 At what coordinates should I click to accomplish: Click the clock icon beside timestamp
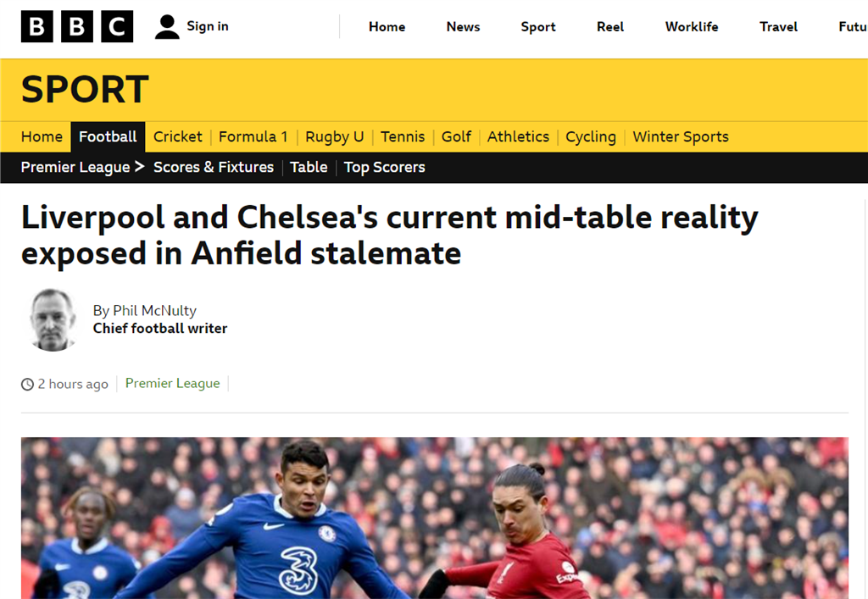click(27, 384)
